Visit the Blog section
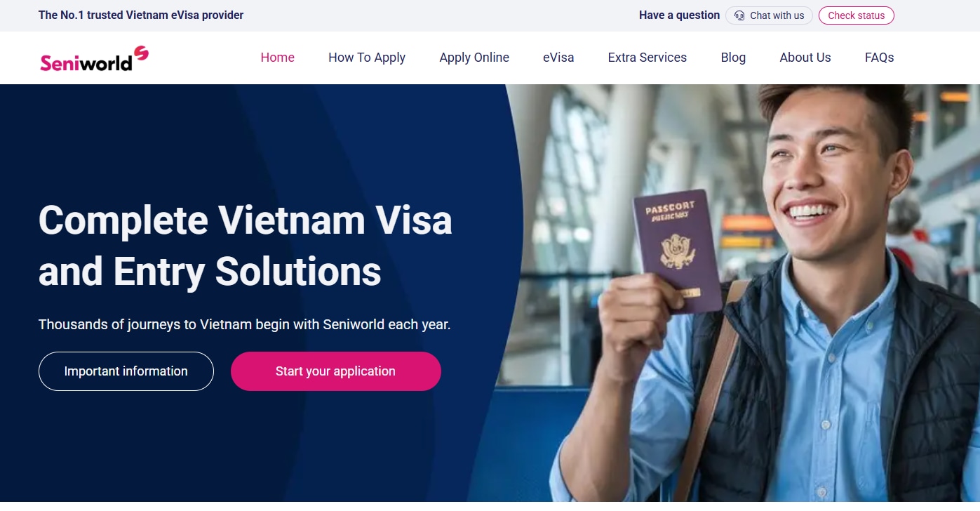The width and height of the screenshot is (980, 511). point(733,58)
